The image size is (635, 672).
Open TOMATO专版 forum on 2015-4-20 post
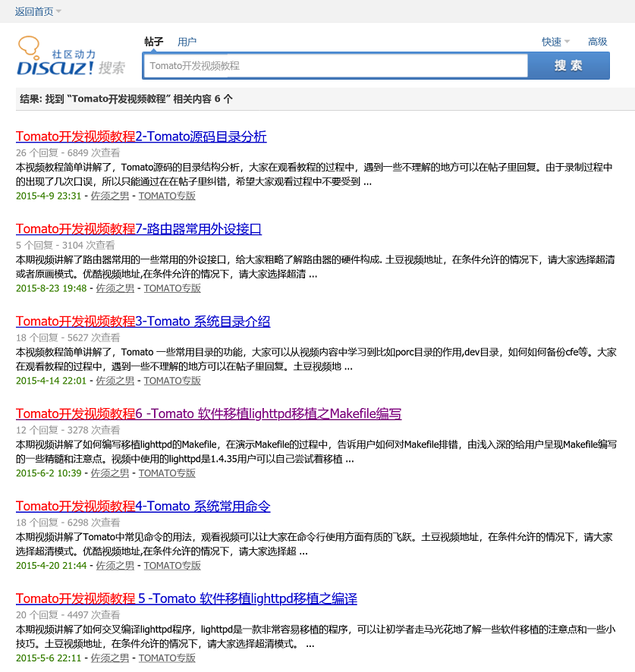click(x=172, y=566)
